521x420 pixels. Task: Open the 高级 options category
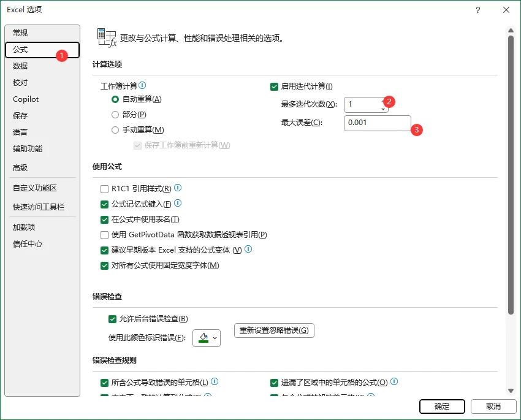pos(42,168)
